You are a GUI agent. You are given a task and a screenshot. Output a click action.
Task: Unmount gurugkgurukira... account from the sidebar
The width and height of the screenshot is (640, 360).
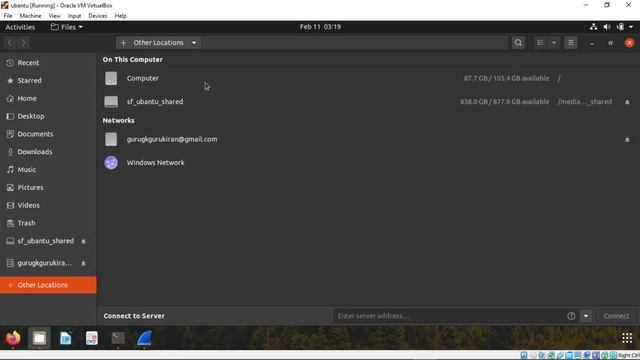(x=83, y=263)
